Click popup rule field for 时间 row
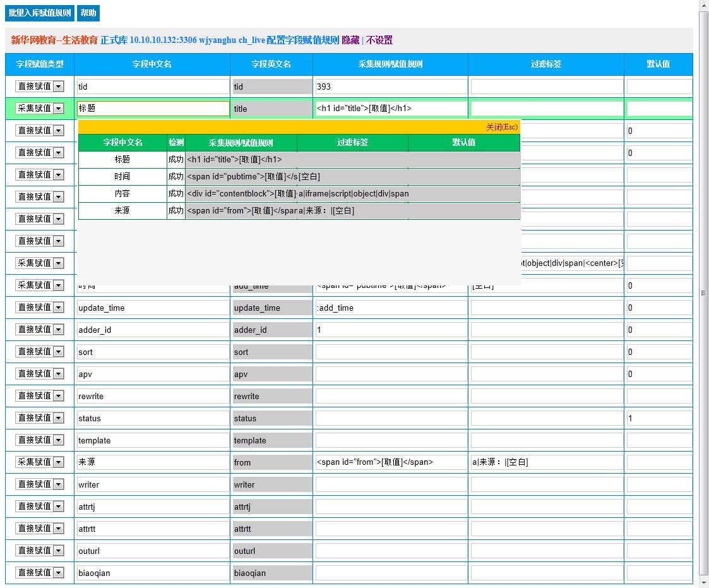Image resolution: width=709 pixels, height=588 pixels. click(241, 177)
